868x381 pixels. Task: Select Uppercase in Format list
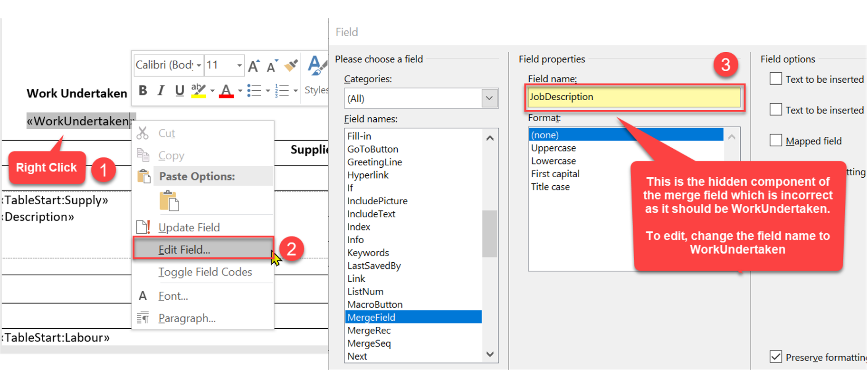553,148
